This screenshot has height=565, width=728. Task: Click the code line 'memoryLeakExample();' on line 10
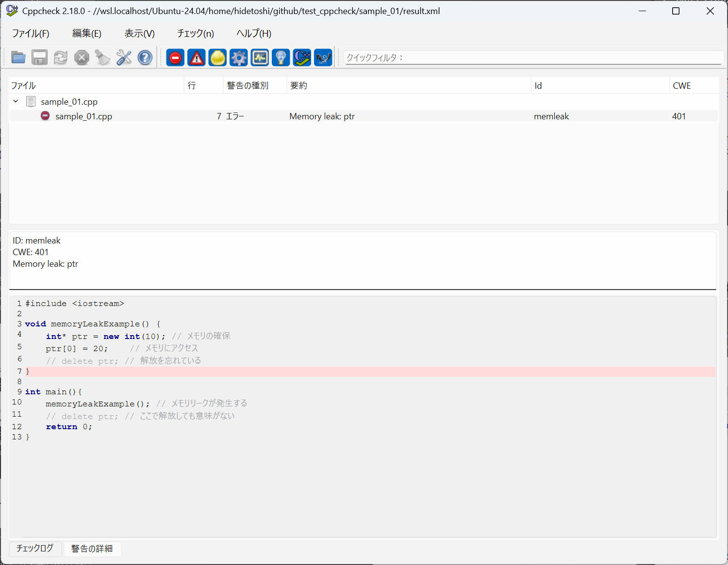(98, 404)
